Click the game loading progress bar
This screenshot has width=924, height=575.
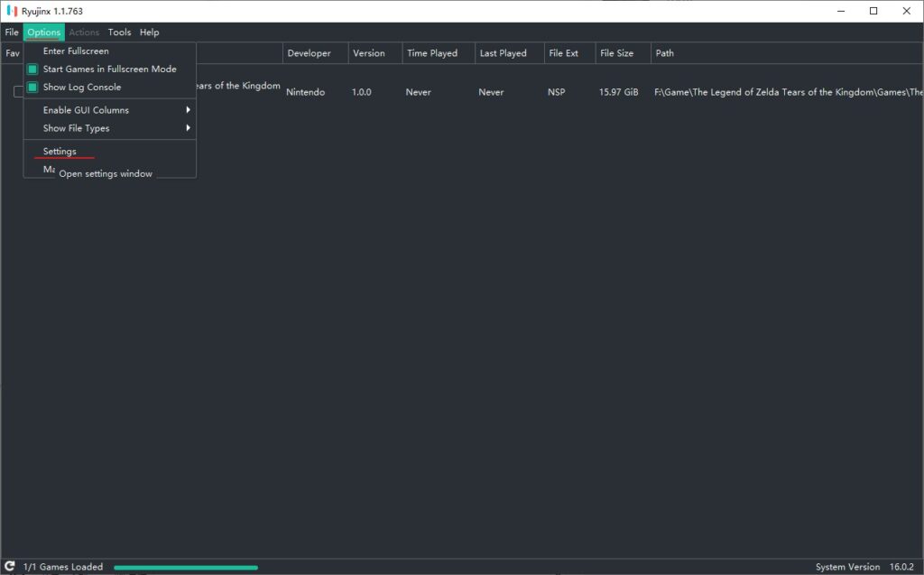186,568
